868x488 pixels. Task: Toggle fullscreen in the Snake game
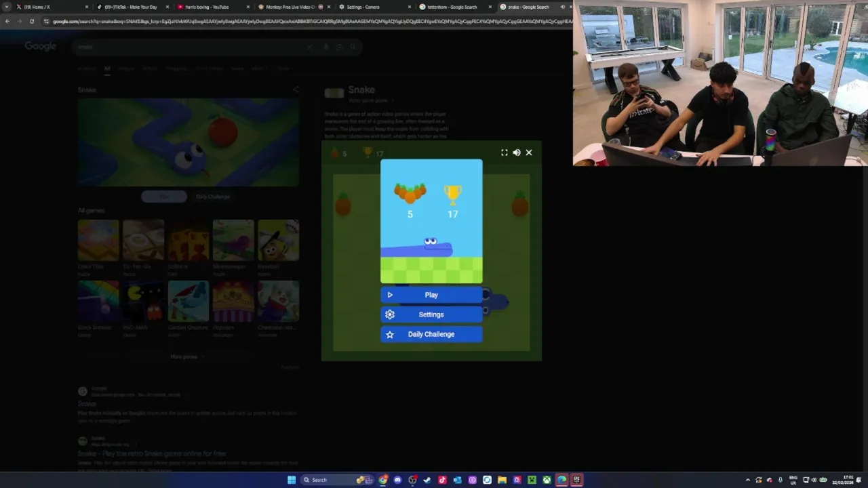[x=504, y=152]
